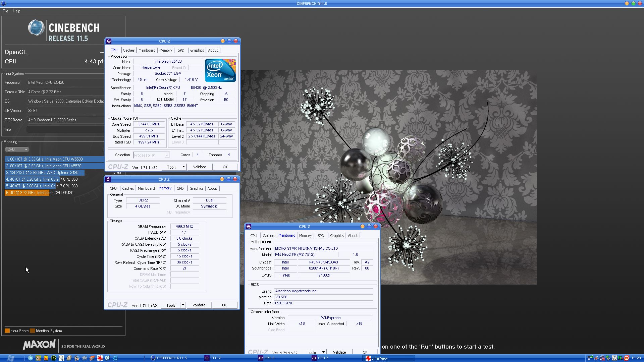644x362 pixels.
Task: Click the green play-circle quick launch icon
Action: 53,358
